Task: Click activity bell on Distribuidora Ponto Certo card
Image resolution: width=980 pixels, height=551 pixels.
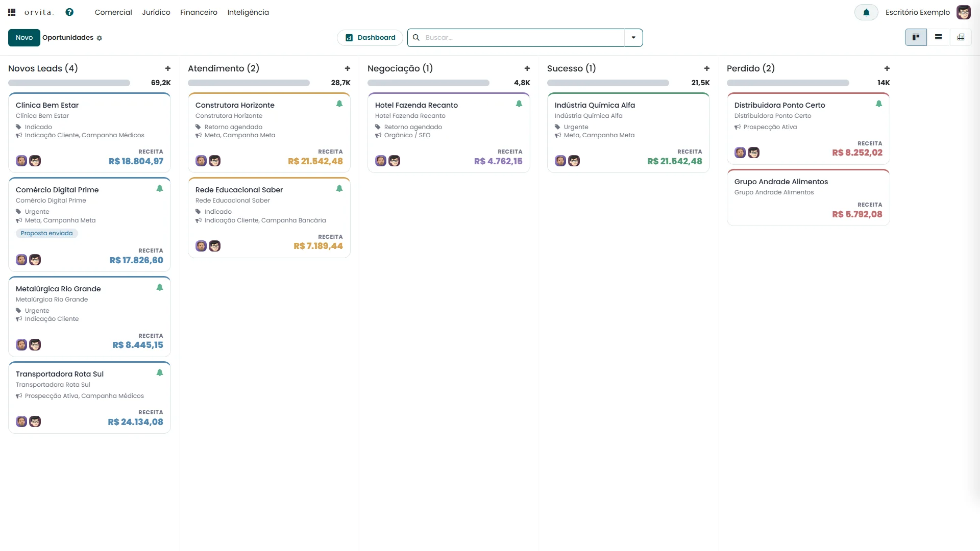Action: click(x=879, y=104)
